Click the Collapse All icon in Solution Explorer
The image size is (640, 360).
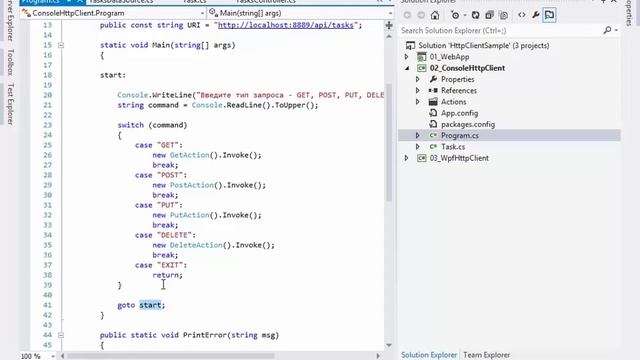[489, 15]
